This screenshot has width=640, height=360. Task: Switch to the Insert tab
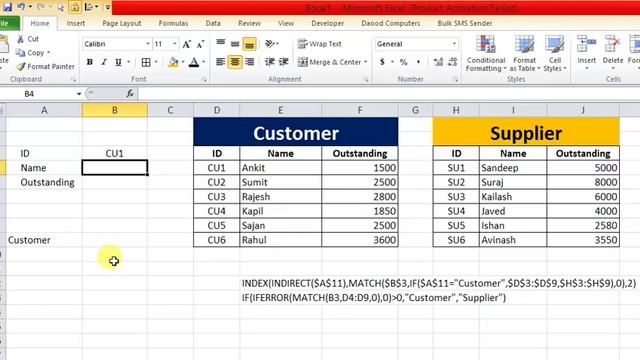coord(76,23)
